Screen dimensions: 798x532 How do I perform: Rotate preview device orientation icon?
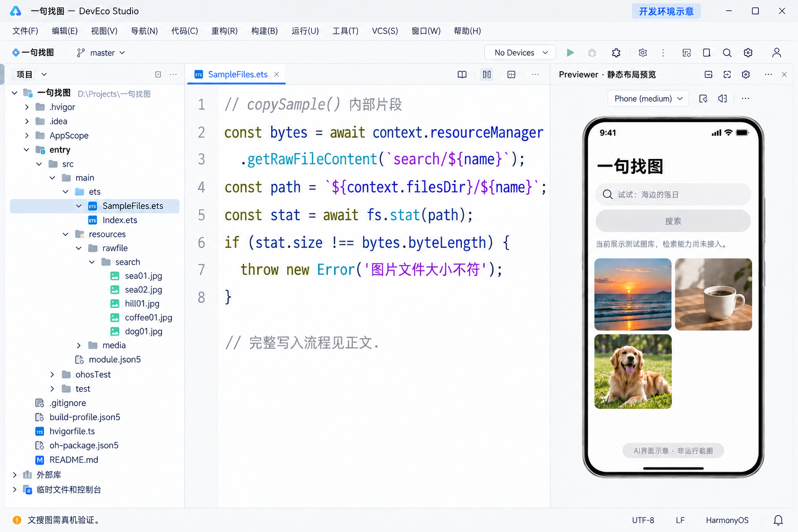pyautogui.click(x=703, y=98)
